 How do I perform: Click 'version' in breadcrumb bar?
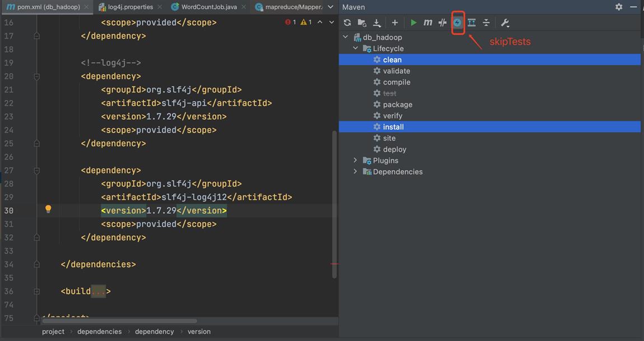[x=199, y=331]
